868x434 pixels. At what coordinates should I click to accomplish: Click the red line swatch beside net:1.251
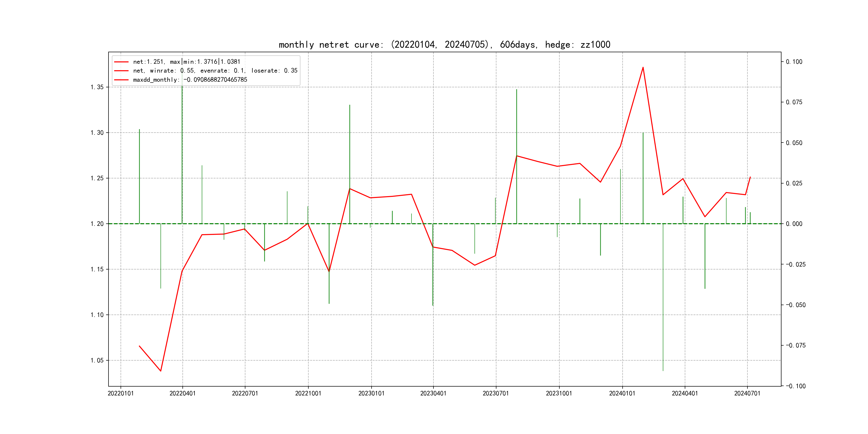coord(121,62)
